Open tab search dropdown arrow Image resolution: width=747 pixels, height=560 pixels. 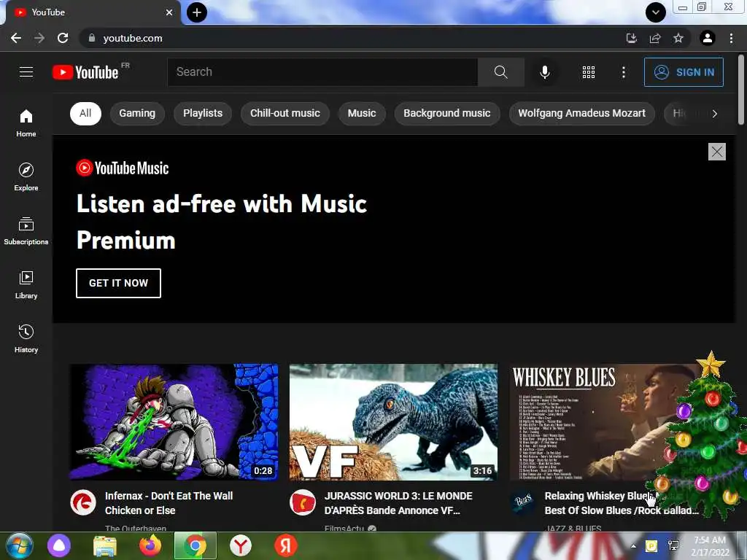tap(656, 12)
